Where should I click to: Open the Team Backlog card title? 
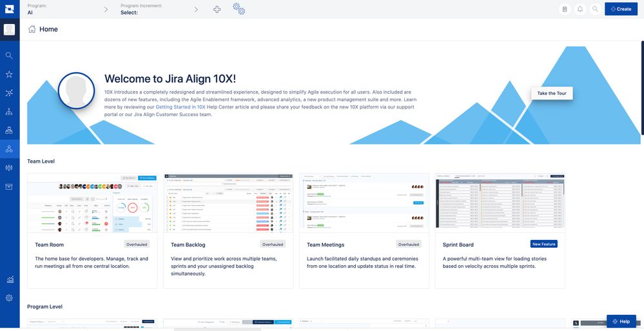[188, 245]
